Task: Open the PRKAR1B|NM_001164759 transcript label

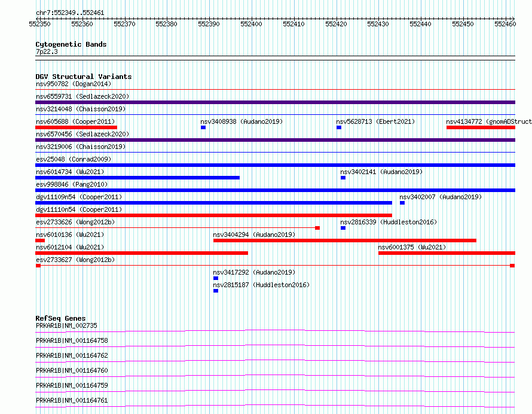Action: pos(72,385)
